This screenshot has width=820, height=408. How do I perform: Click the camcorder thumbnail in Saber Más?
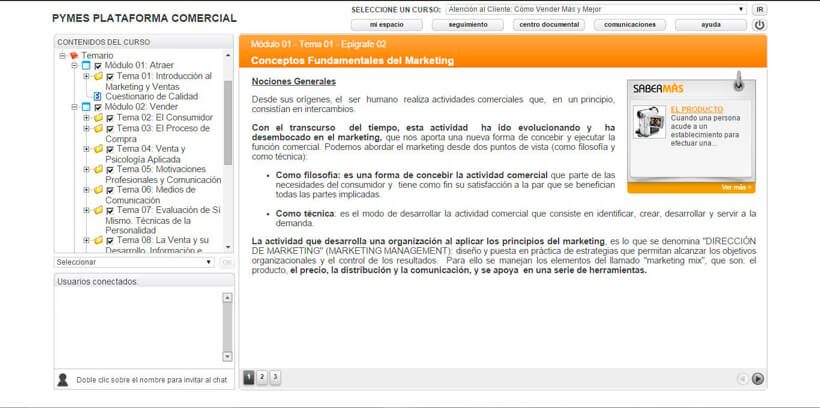tap(648, 121)
